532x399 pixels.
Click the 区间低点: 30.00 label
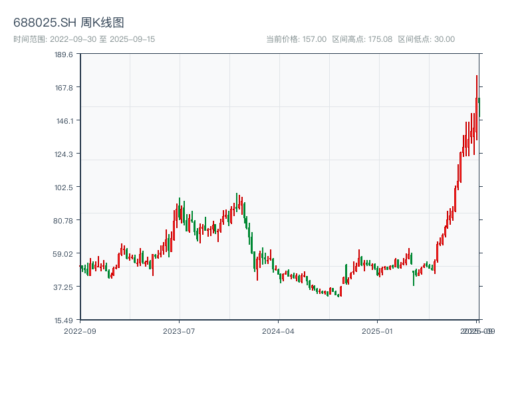click(x=426, y=39)
